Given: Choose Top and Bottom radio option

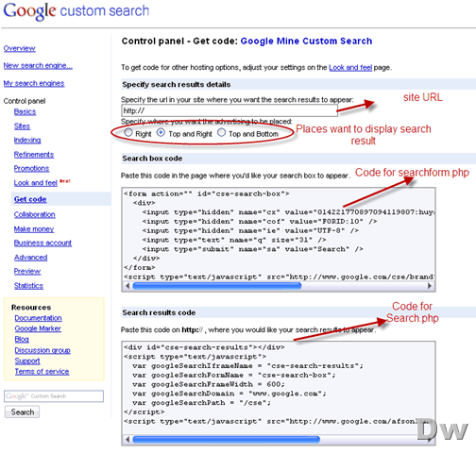Looking at the screenshot, I should coord(221,133).
